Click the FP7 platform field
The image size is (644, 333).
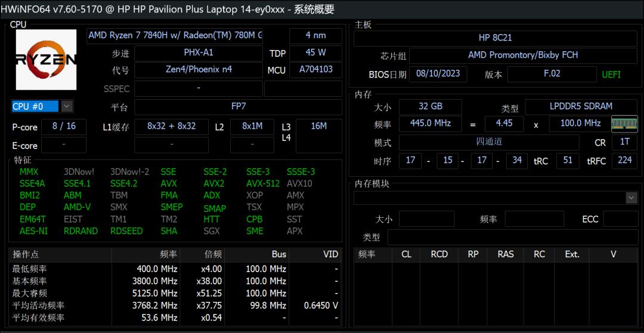238,107
